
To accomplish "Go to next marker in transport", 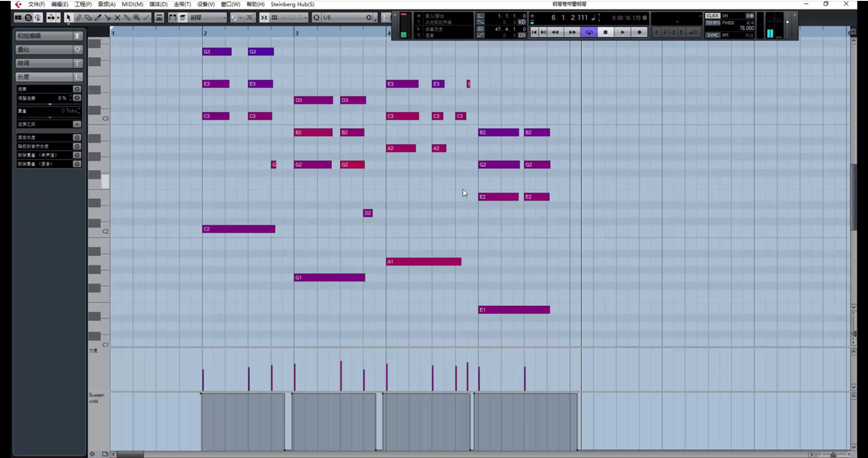I will [543, 32].
